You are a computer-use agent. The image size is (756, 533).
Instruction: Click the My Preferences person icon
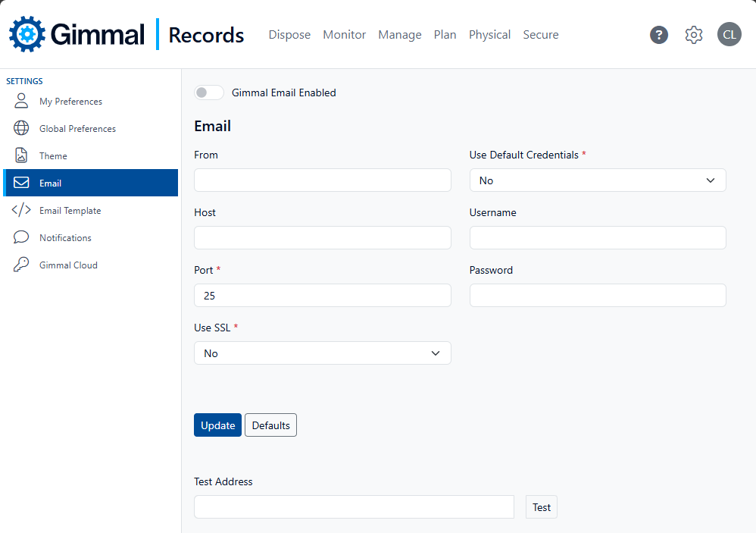click(21, 101)
